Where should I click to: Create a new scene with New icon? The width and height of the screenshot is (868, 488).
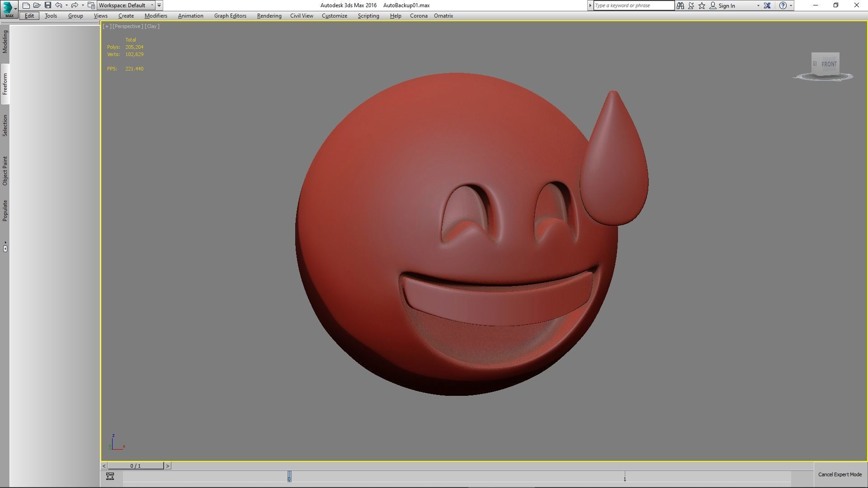coord(26,5)
